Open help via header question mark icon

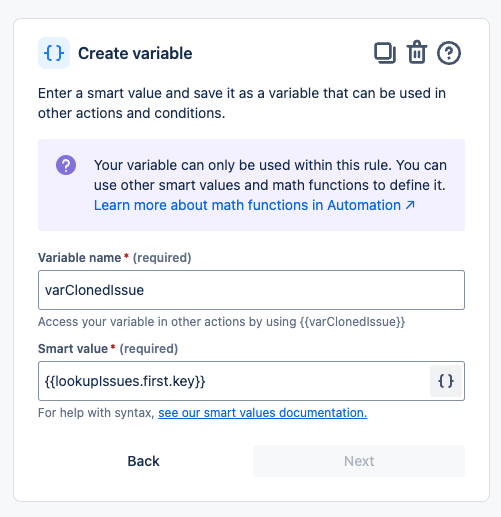[449, 53]
